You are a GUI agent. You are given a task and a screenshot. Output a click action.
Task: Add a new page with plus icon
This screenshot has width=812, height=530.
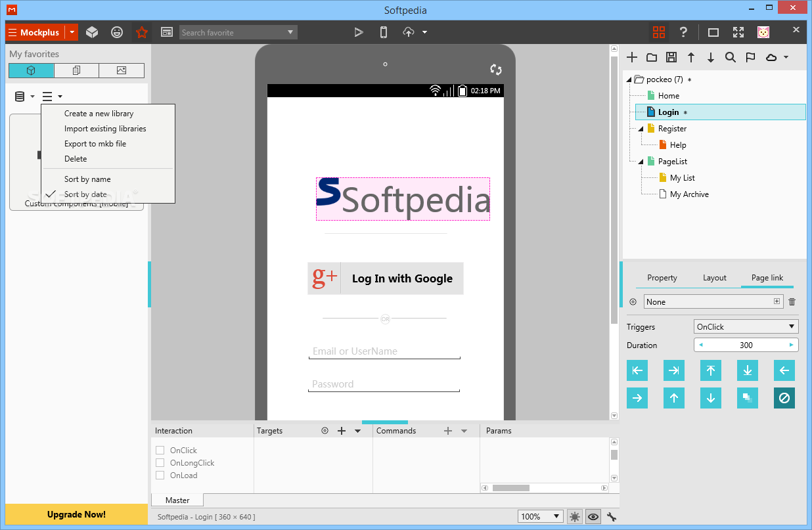pos(632,58)
